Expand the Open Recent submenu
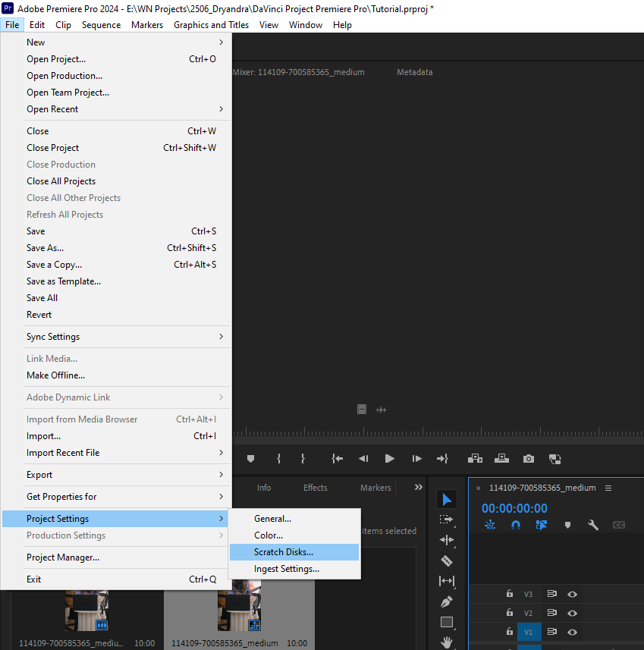 pos(116,109)
